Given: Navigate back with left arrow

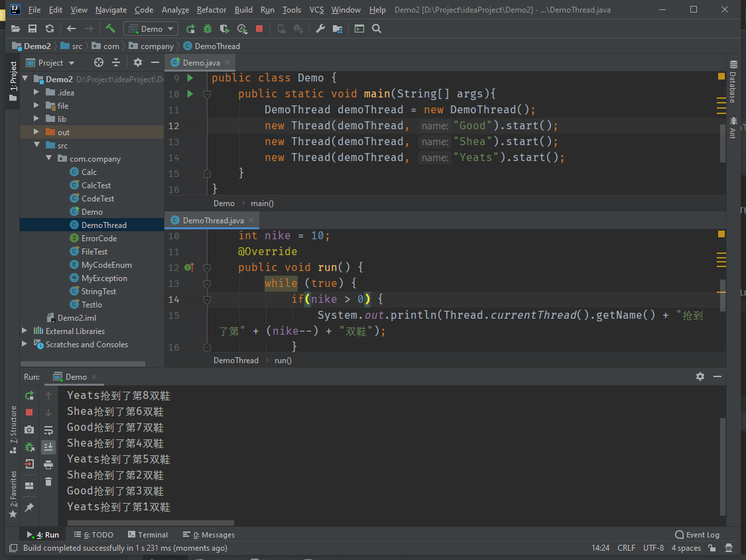Looking at the screenshot, I should (x=72, y=29).
